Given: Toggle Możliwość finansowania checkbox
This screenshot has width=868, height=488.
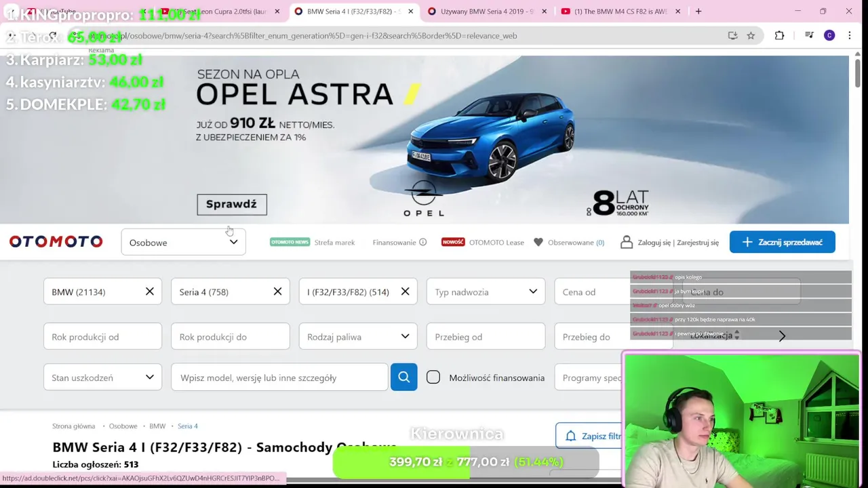Looking at the screenshot, I should (x=433, y=378).
